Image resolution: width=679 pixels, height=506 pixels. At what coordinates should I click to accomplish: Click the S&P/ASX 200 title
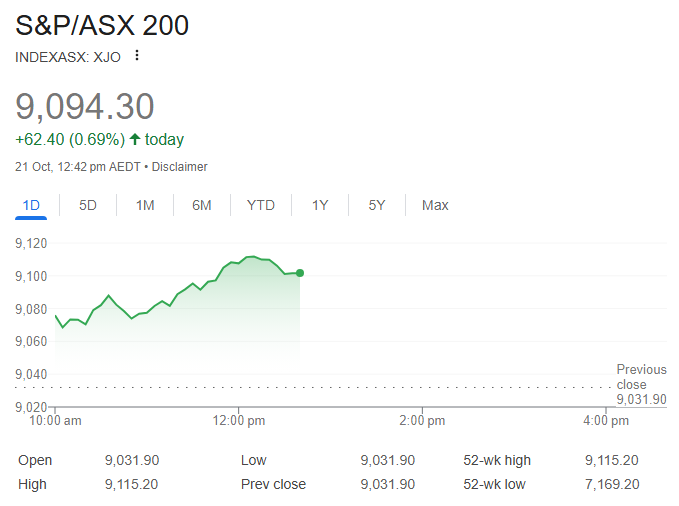tap(102, 26)
